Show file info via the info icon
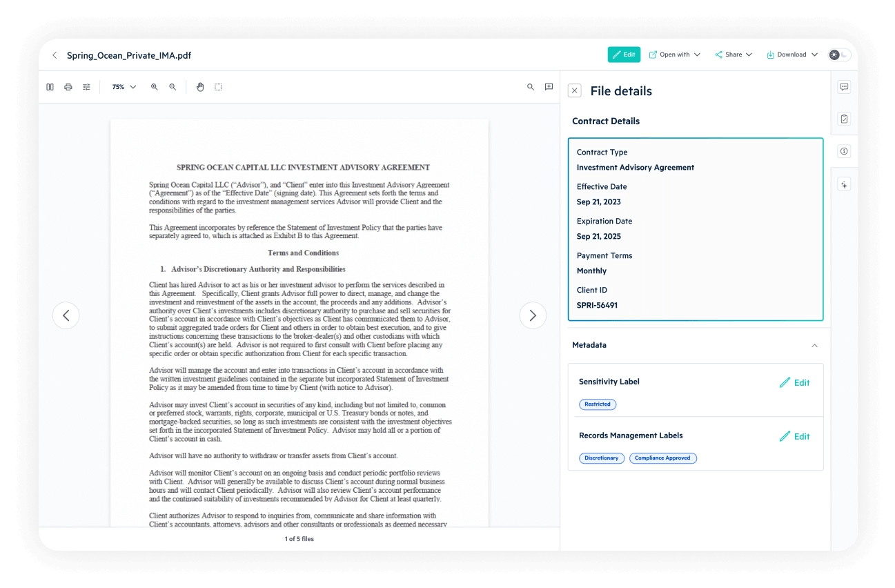The height and width of the screenshot is (588, 895). coord(844,151)
